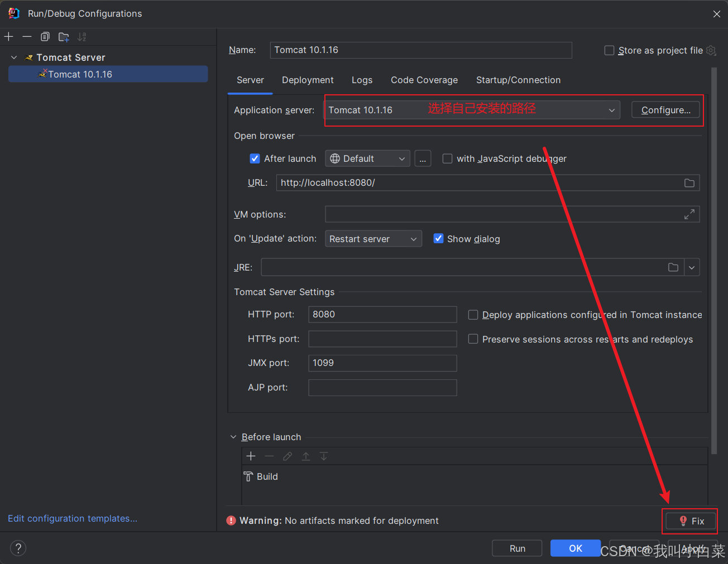Open On 'Update' action dropdown
Screen dimensions: 728x564
(373, 239)
